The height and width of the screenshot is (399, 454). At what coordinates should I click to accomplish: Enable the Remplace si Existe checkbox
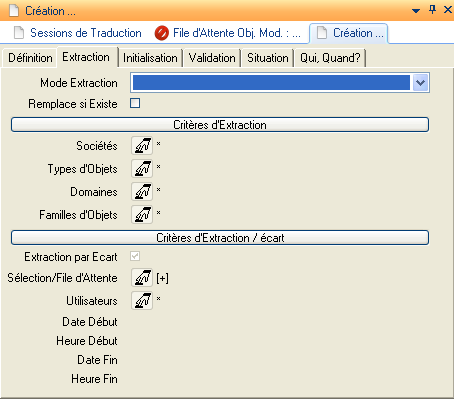[135, 103]
